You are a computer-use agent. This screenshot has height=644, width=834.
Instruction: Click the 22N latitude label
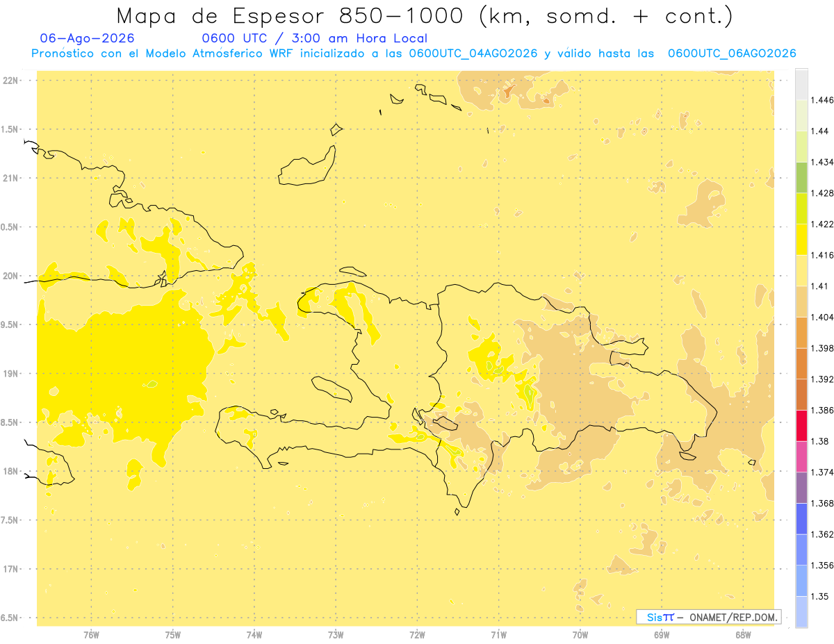tap(10, 80)
